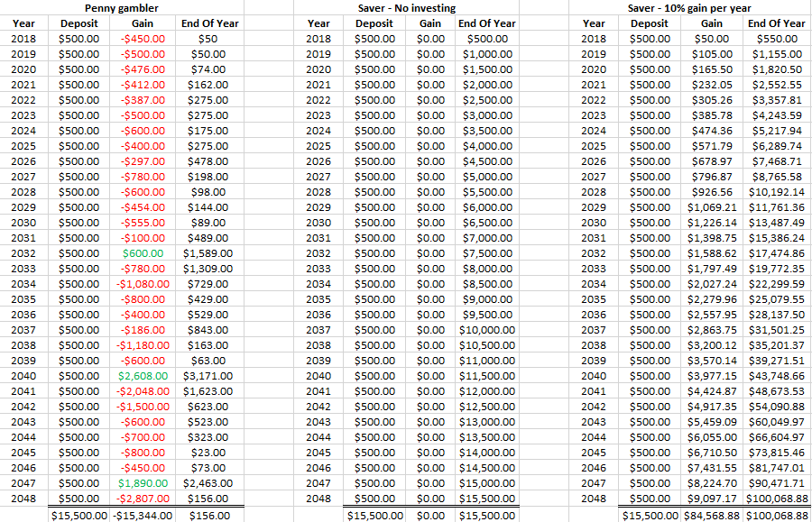Viewport: 812px width, 522px height.
Task: Click the $84,568.88 total gain cell
Action: pos(711,515)
